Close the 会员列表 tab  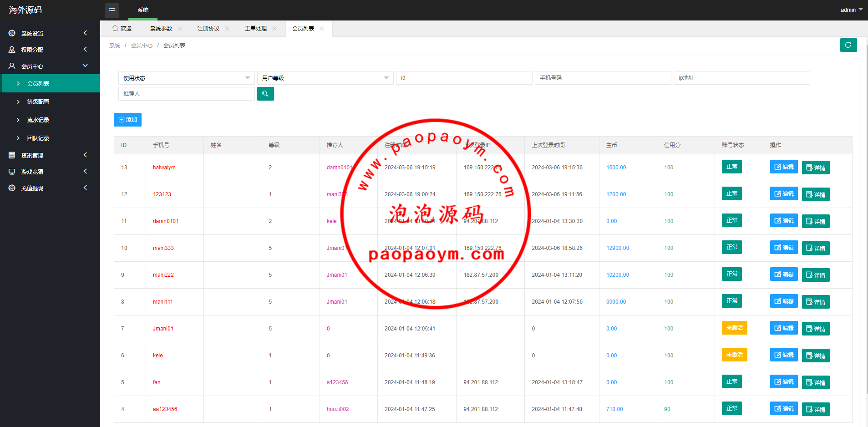click(x=322, y=28)
